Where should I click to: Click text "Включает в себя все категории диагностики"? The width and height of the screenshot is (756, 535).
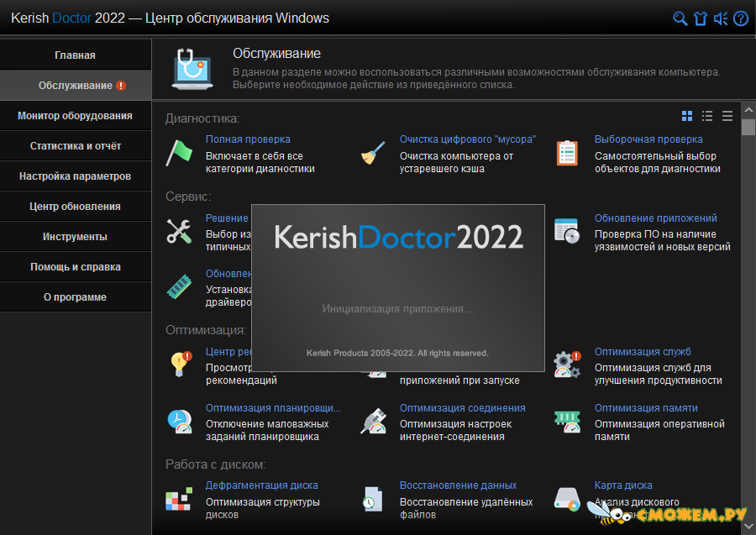tap(260, 162)
